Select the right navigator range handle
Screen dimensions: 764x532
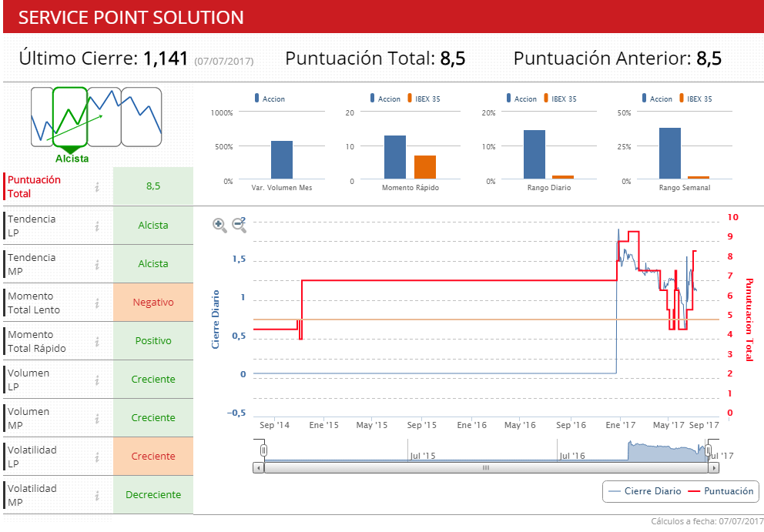tap(709, 450)
